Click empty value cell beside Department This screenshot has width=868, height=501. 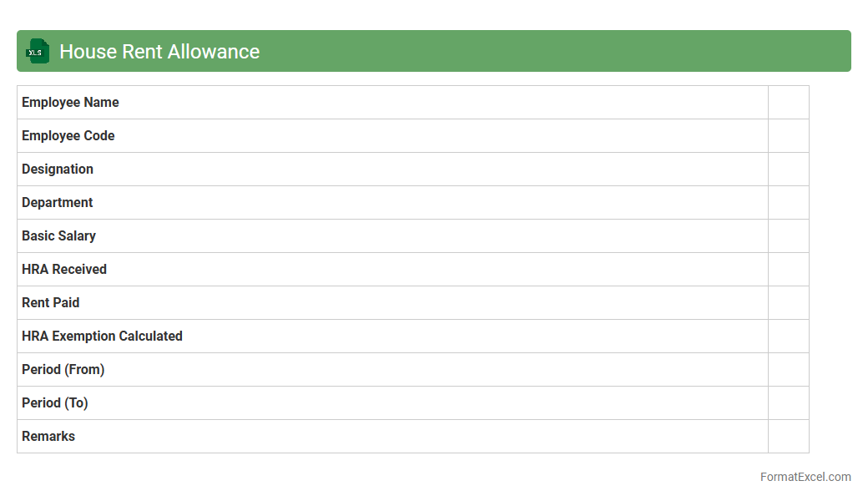(788, 202)
